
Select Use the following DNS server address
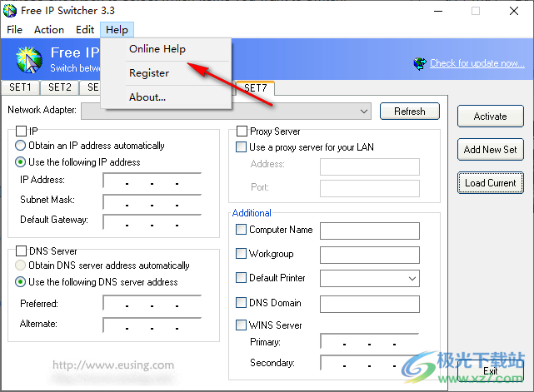[21, 282]
